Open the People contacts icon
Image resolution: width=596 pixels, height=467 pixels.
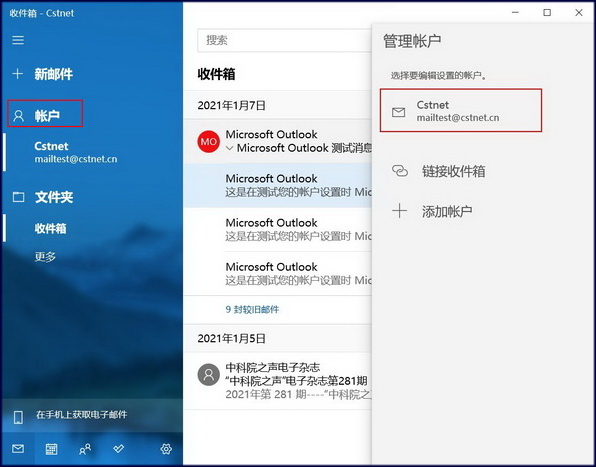pyautogui.click(x=85, y=449)
